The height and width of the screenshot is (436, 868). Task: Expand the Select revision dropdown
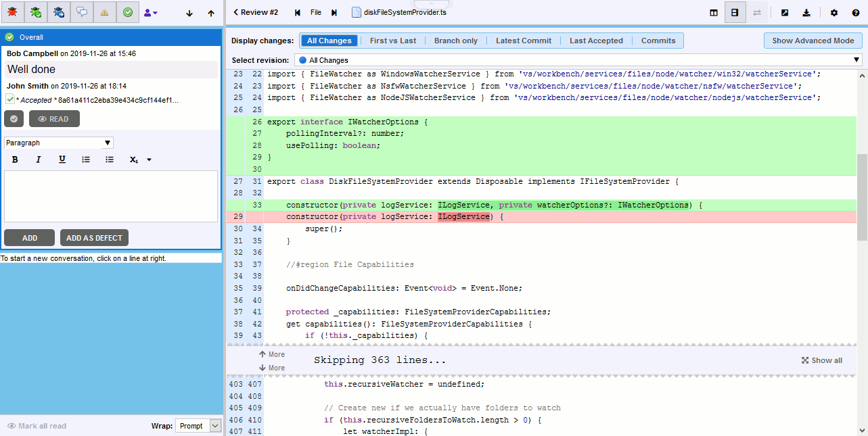tap(578, 60)
